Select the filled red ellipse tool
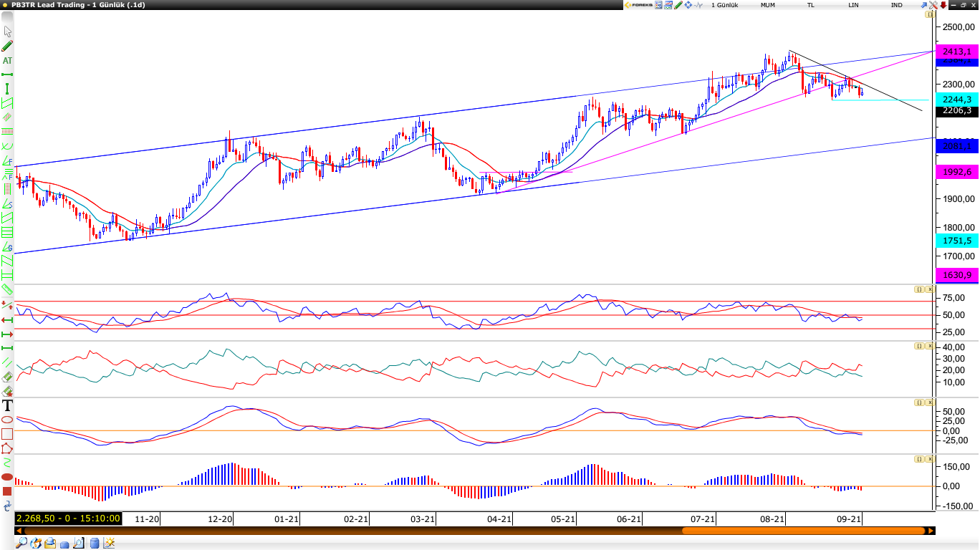 click(7, 477)
